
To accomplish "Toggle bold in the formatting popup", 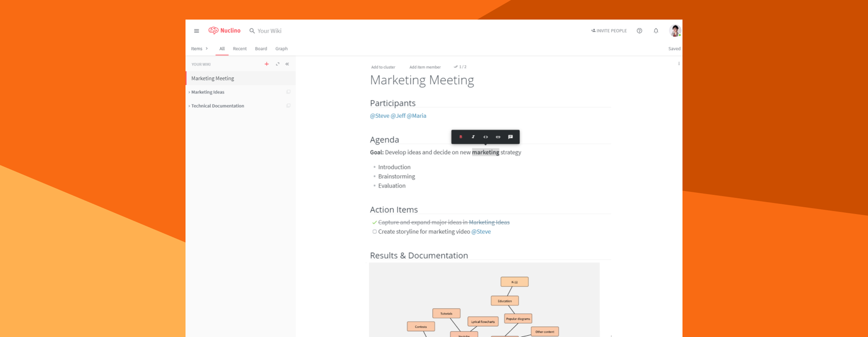I will [460, 137].
